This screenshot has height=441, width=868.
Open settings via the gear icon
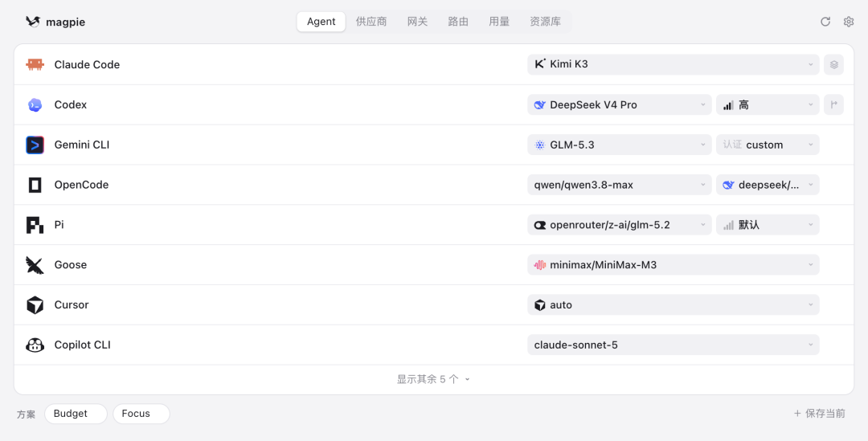[x=849, y=22]
